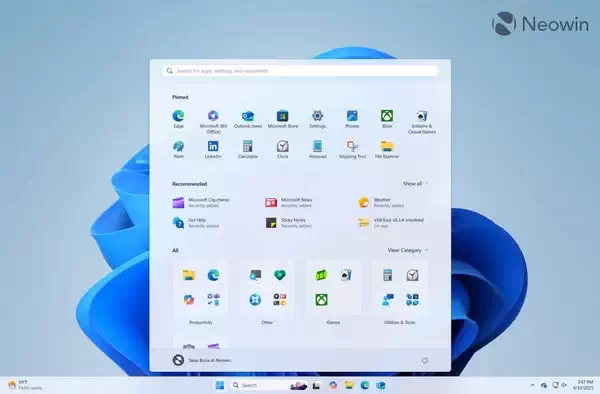
Task: Open Outlook from the taskbar
Action: pos(381,385)
